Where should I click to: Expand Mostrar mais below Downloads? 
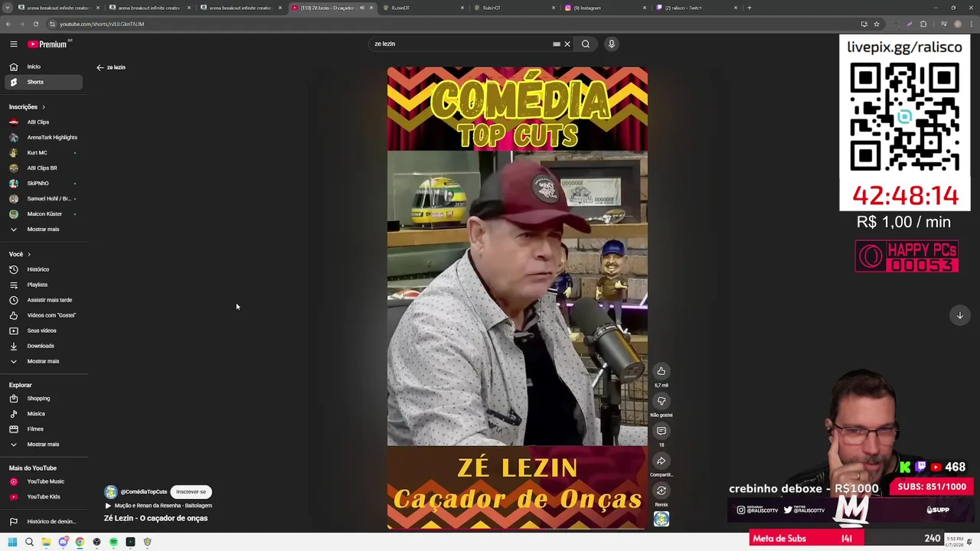tap(42, 361)
